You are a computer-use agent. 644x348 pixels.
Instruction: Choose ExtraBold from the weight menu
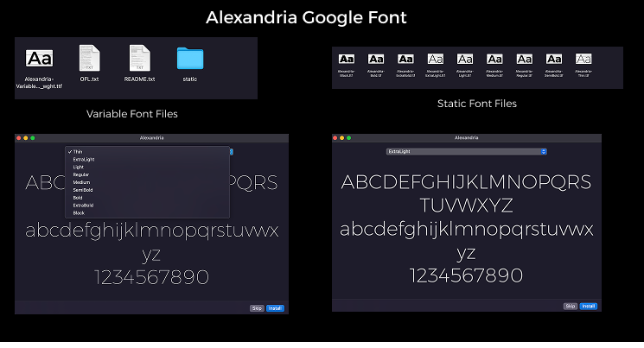pyautogui.click(x=147, y=206)
